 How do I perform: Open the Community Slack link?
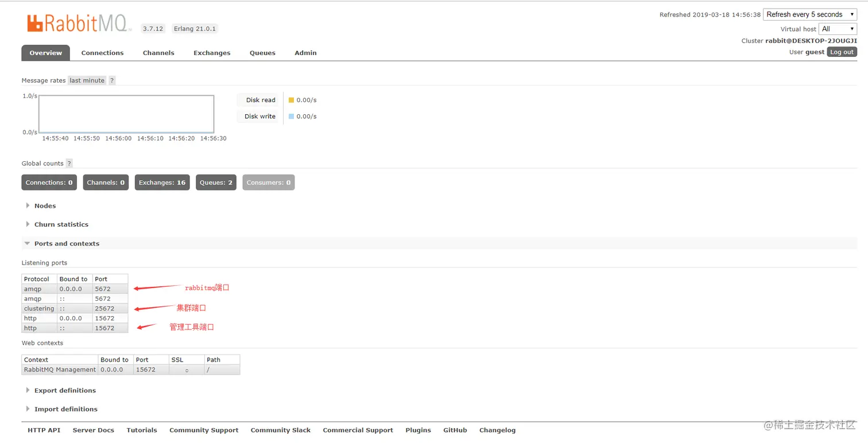(281, 430)
